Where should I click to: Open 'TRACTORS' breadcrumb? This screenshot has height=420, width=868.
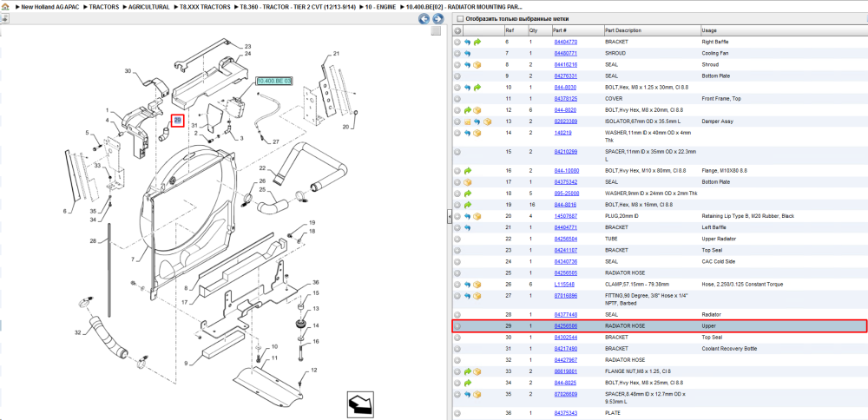tap(104, 8)
